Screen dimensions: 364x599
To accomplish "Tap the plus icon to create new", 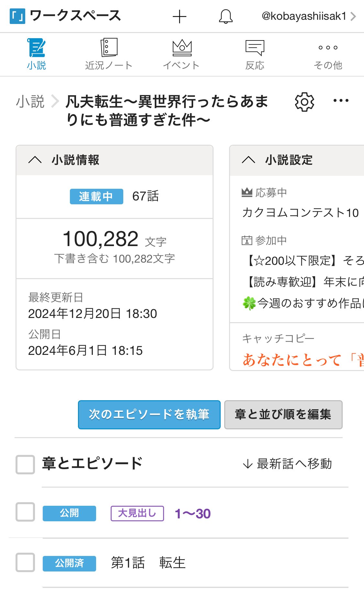I will click(x=179, y=17).
